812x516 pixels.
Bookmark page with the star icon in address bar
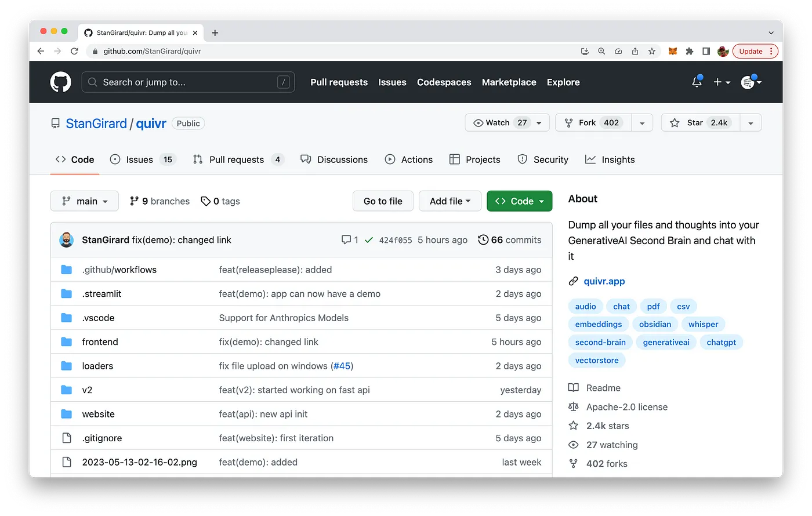652,51
